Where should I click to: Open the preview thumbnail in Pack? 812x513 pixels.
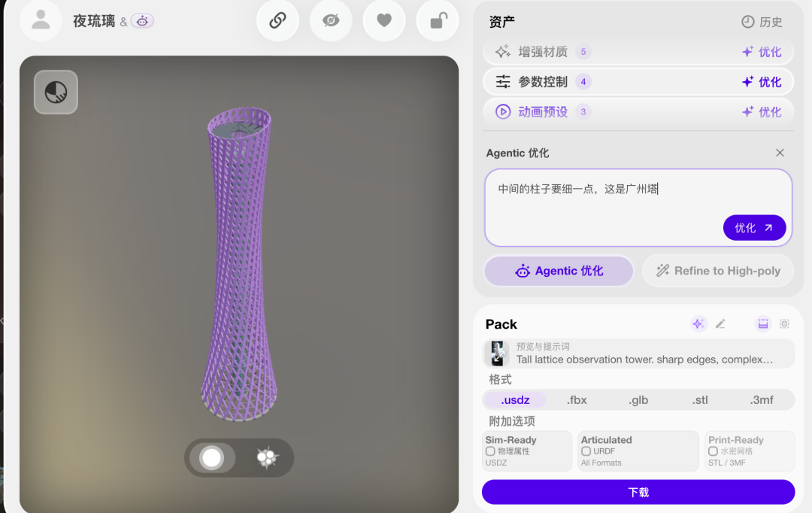(x=497, y=354)
